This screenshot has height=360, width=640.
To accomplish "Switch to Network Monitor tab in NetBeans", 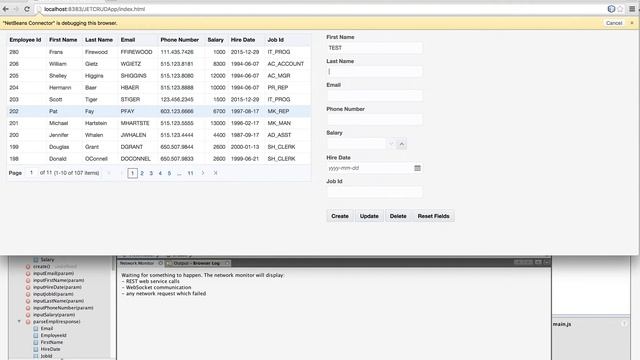I will pos(137,263).
